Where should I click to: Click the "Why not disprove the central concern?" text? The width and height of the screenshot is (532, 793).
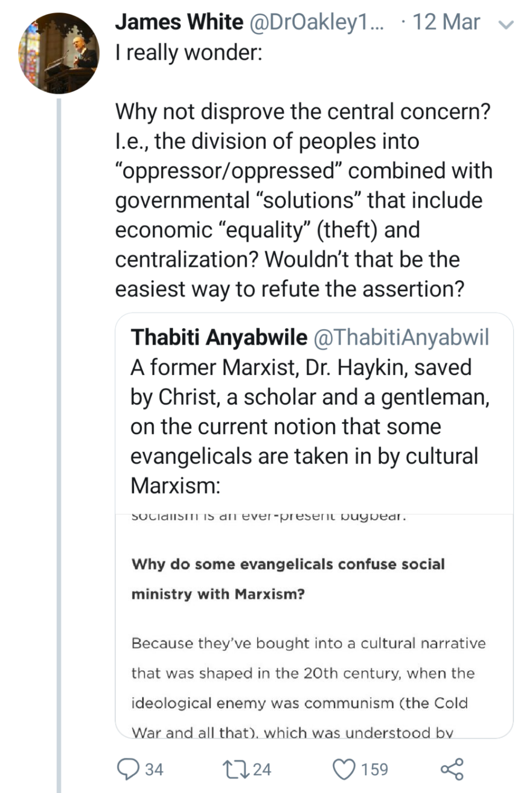click(303, 112)
